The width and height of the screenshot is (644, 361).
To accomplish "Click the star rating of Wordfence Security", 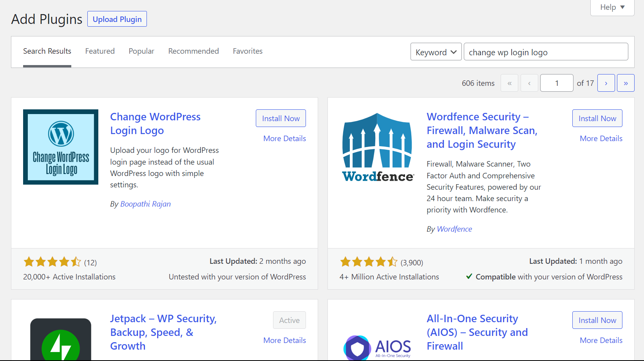I will coord(369,262).
